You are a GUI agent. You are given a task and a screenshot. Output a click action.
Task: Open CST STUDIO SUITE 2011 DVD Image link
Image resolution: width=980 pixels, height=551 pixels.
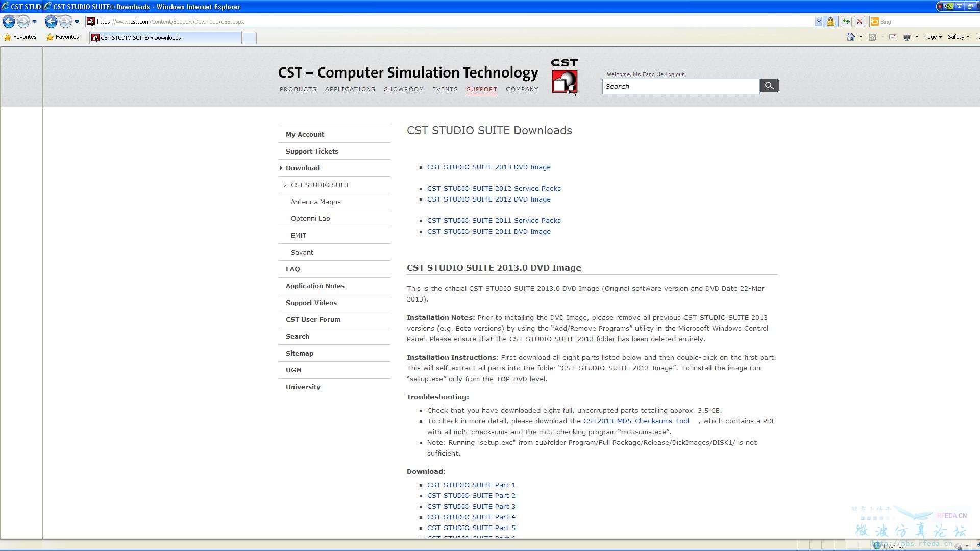coord(488,231)
